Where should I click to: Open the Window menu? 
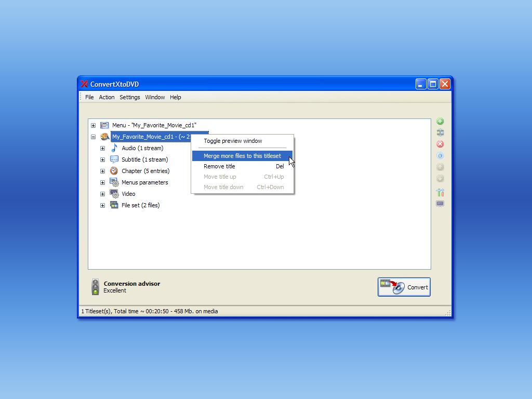point(155,97)
